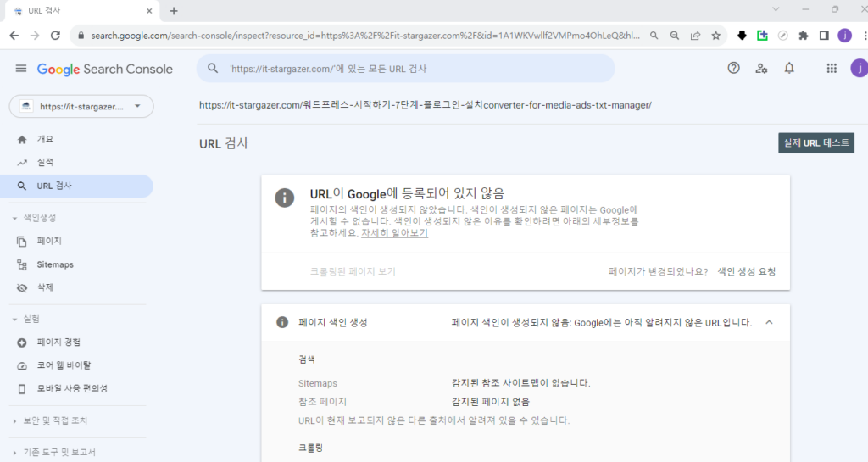Select URL 검사 in the sidebar

[76, 186]
